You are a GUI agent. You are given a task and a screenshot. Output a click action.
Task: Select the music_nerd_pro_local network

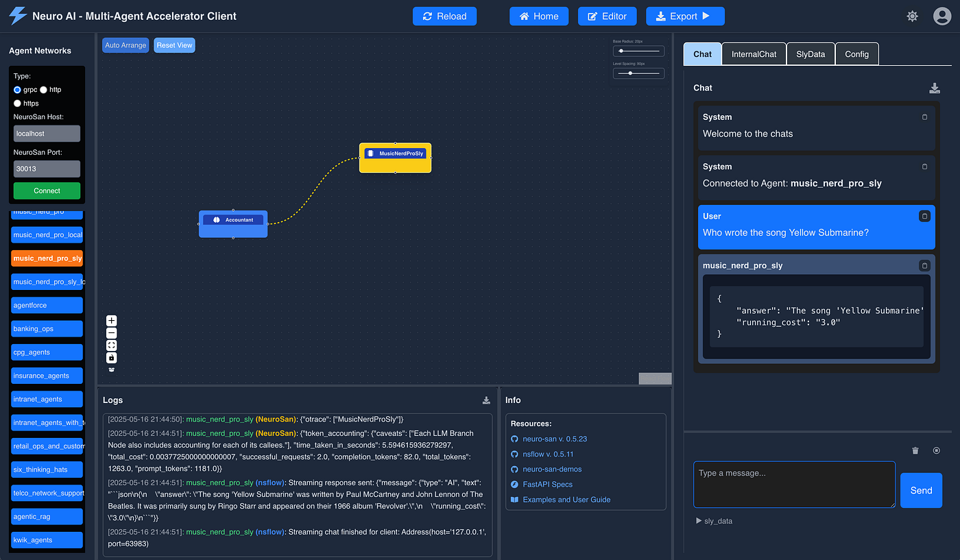47,235
